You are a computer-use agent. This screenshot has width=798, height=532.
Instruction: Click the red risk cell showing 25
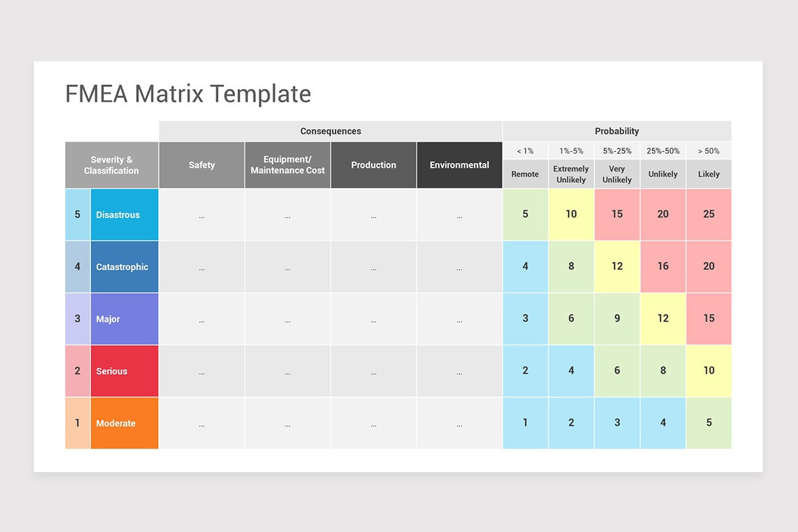[708, 214]
